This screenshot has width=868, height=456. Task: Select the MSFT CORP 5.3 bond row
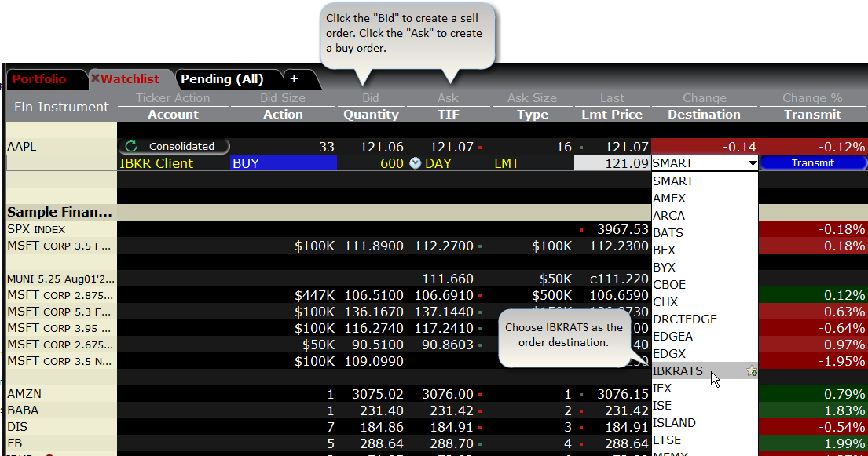(x=59, y=312)
